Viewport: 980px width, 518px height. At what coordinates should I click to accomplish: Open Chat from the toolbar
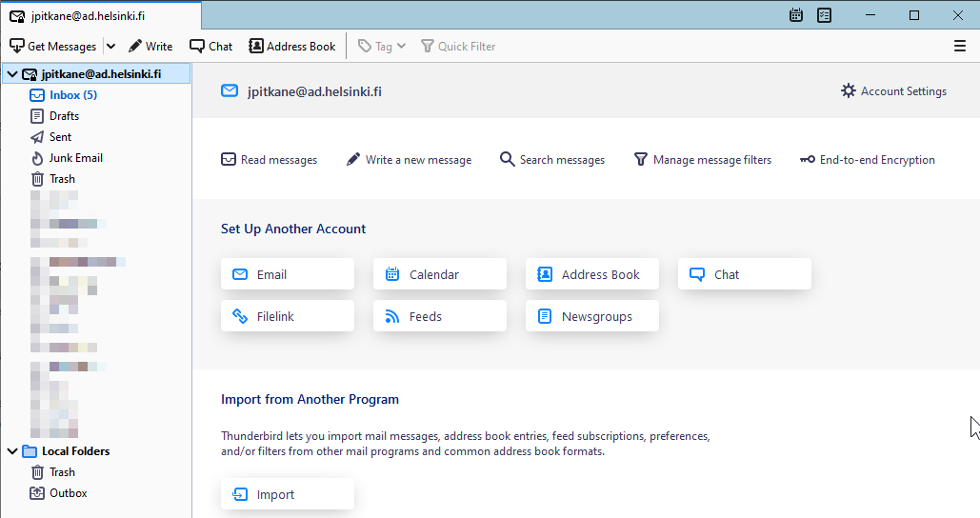coord(211,47)
